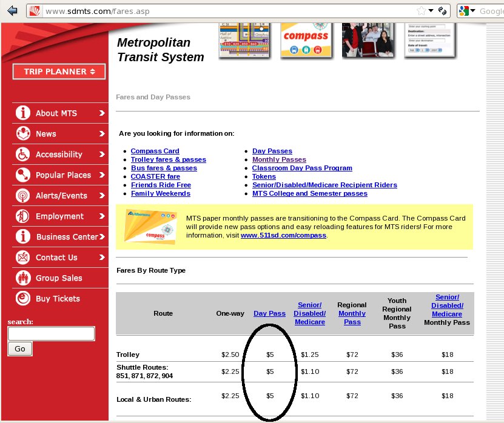Open News menu item
This screenshot has height=423, width=504.
coord(46,133)
